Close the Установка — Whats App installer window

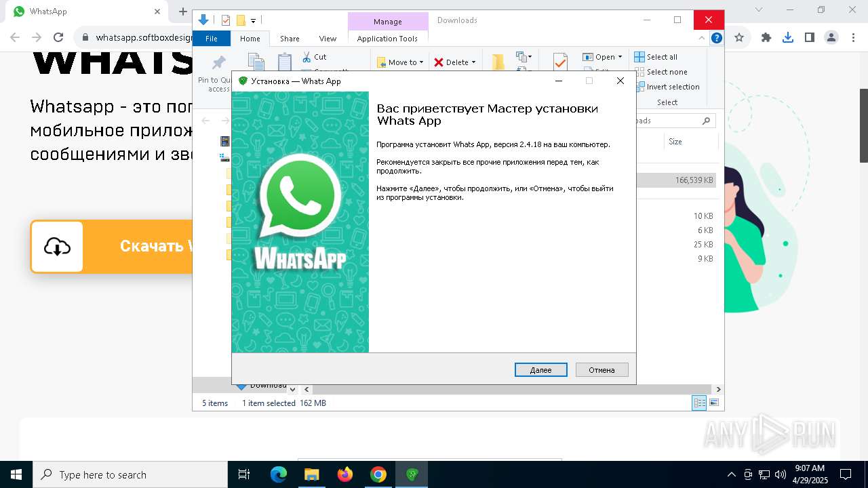620,81
